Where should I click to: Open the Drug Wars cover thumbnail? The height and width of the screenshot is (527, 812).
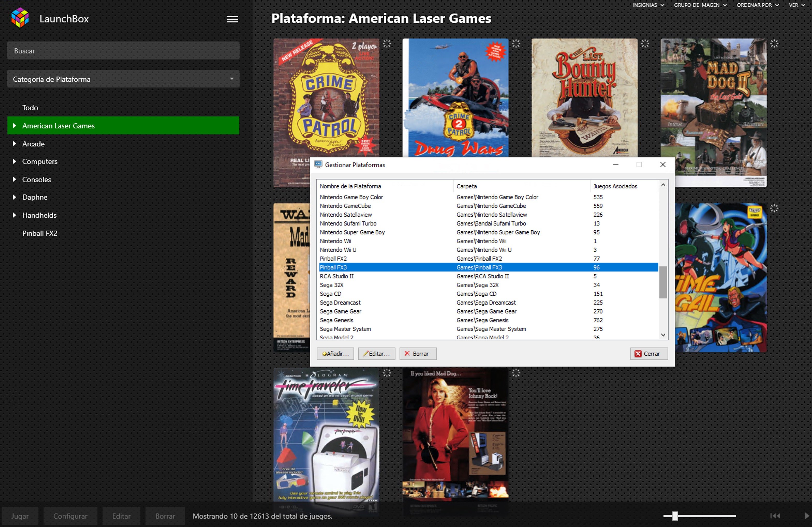pos(455,97)
